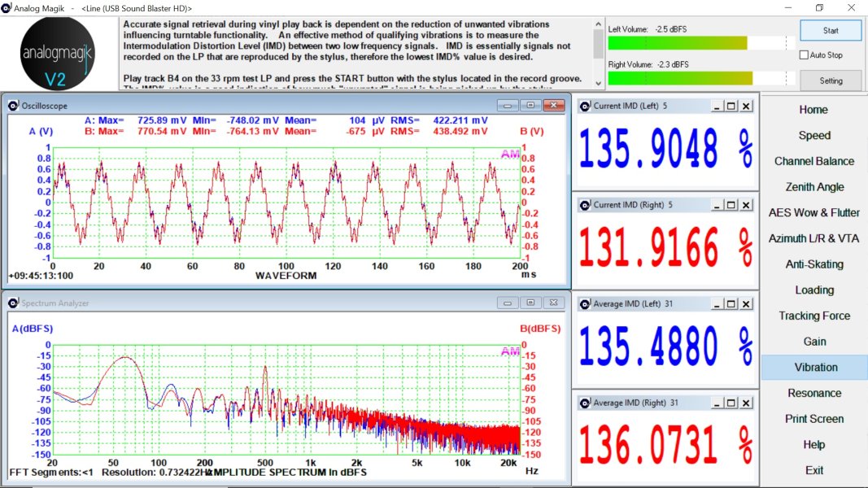Open the Setting button
Screen dimensions: 868x488
tap(831, 81)
